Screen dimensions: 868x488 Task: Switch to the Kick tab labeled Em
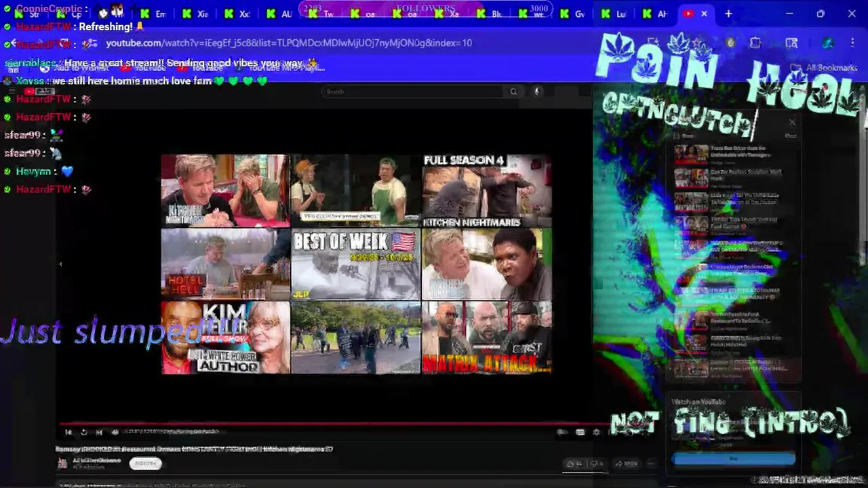154,14
